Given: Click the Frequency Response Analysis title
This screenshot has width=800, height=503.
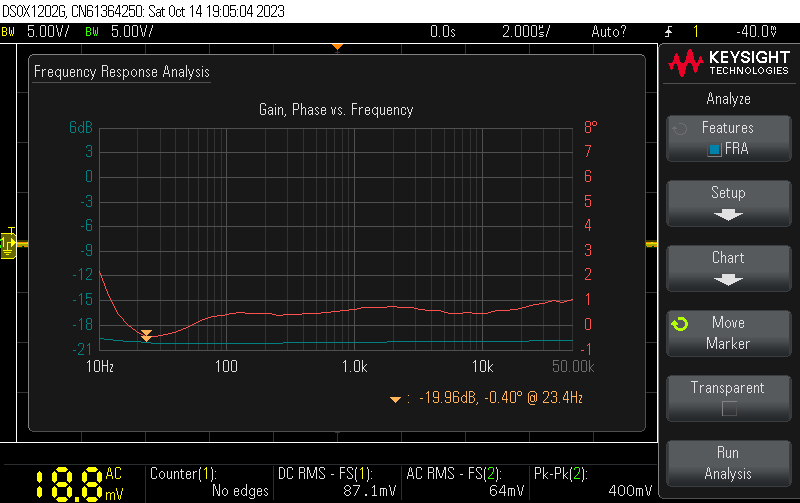Looking at the screenshot, I should tap(121, 71).
